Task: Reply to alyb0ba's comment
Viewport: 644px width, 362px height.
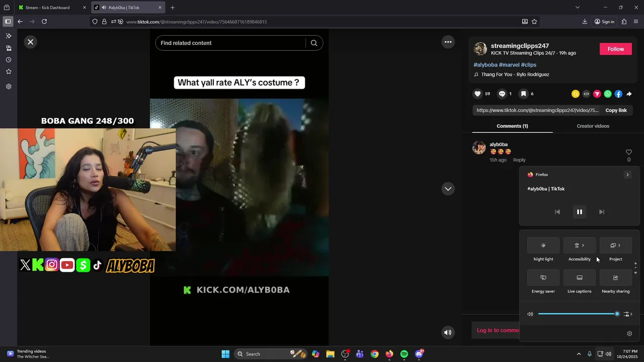Action: pyautogui.click(x=519, y=160)
